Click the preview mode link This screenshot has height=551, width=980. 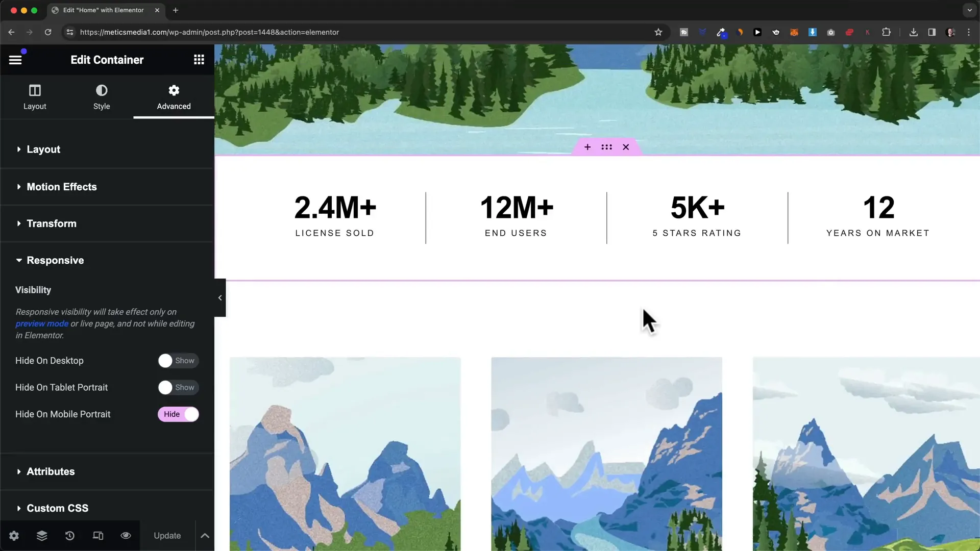click(41, 323)
